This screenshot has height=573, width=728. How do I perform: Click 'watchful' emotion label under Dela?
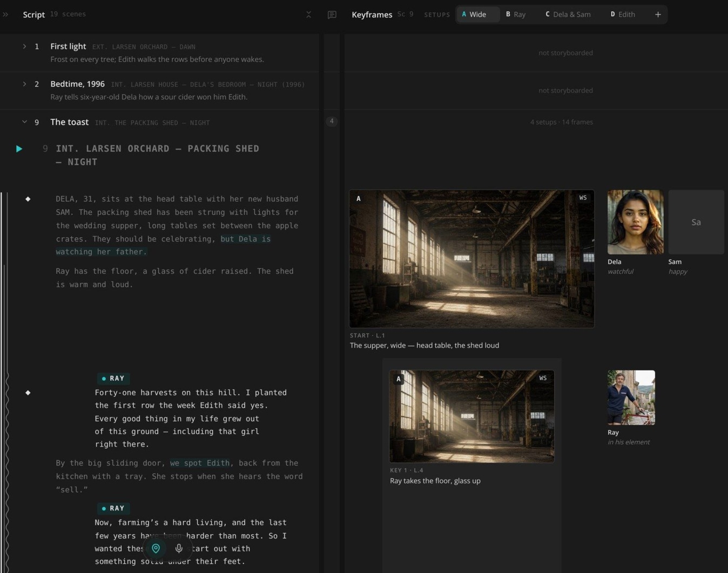[621, 272]
